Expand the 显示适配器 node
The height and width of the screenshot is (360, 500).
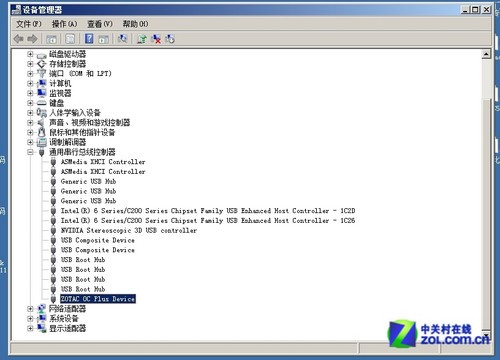[30, 328]
